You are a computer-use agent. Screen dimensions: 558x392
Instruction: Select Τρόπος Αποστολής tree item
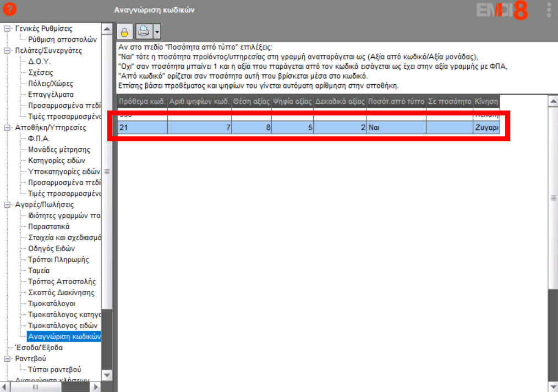click(x=62, y=282)
